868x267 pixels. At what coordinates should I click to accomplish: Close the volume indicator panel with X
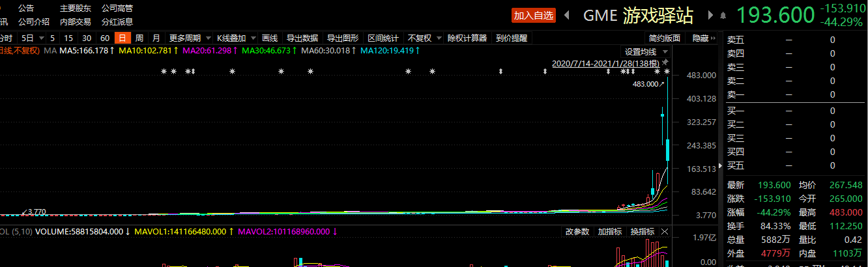[665, 232]
